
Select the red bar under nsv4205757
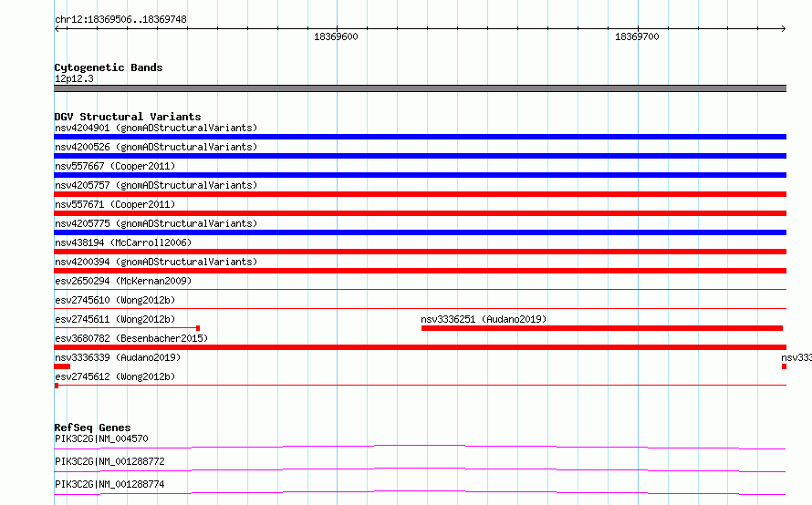point(420,194)
